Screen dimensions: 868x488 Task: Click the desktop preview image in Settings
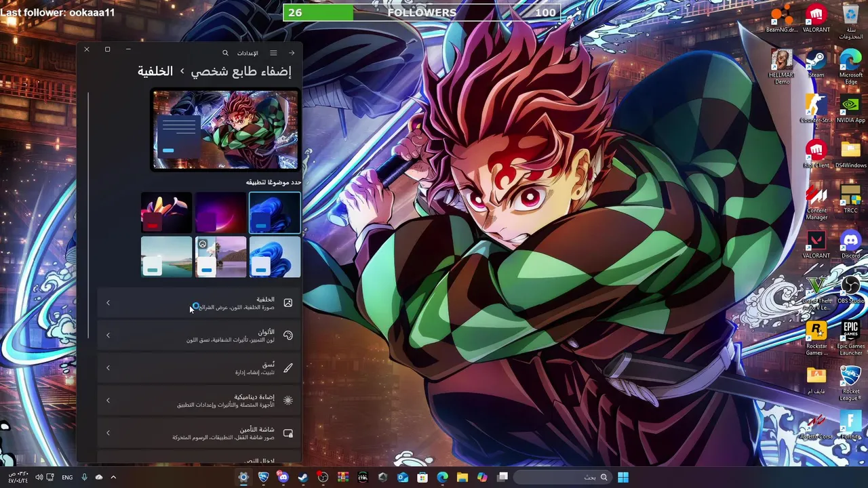pyautogui.click(x=224, y=129)
